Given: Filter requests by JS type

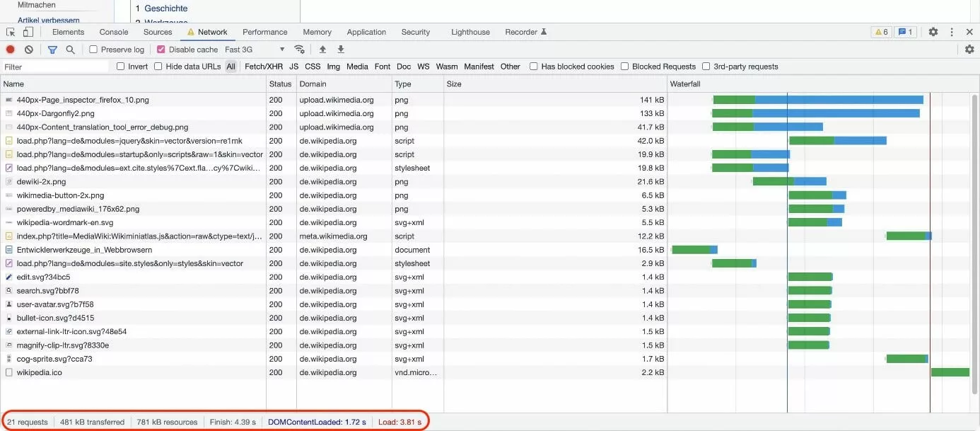Looking at the screenshot, I should [294, 67].
